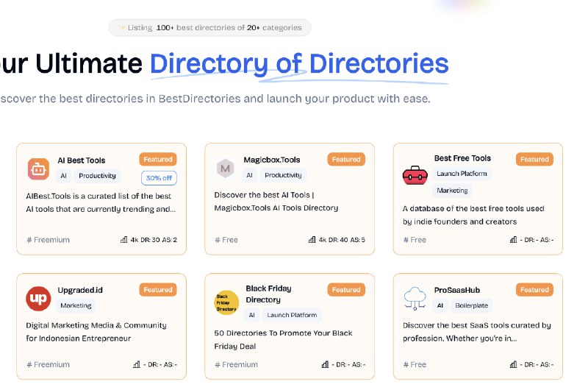Click '4k DR: 40 AS: 5' stats text
588x390 pixels.
pos(342,240)
